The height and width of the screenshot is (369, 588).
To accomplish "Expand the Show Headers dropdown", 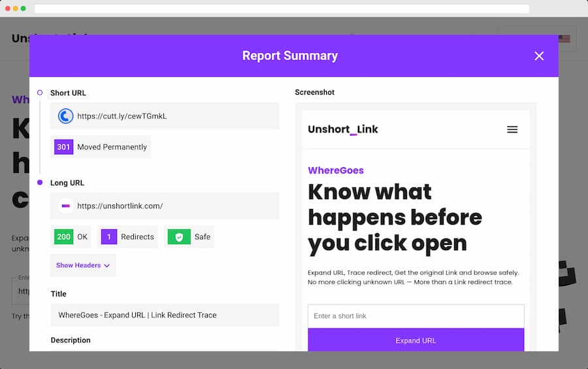I will 83,265.
